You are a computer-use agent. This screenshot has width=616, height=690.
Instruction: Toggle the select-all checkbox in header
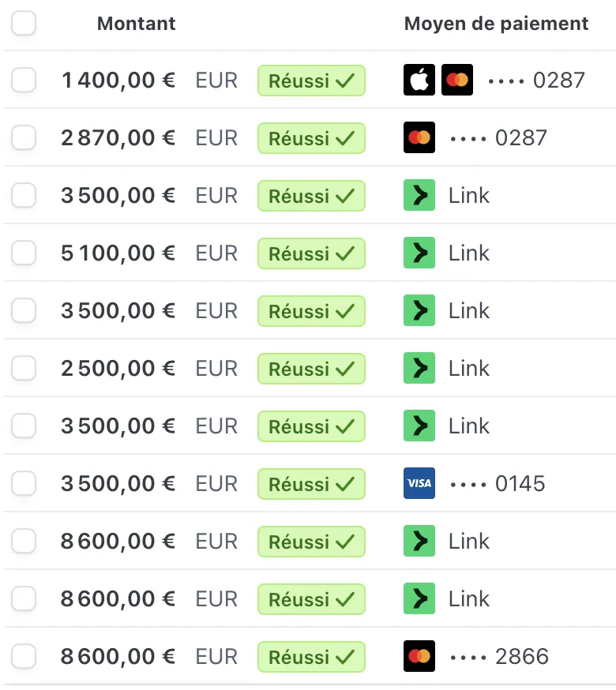click(24, 23)
